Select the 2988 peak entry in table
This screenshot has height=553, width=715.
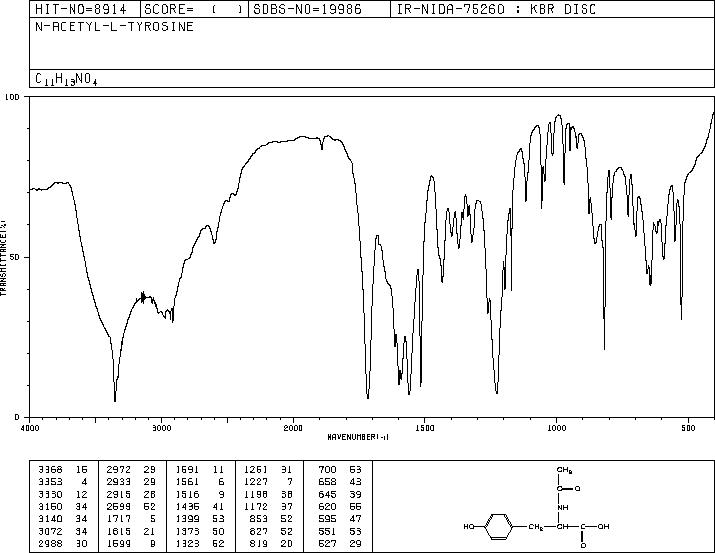63,544
